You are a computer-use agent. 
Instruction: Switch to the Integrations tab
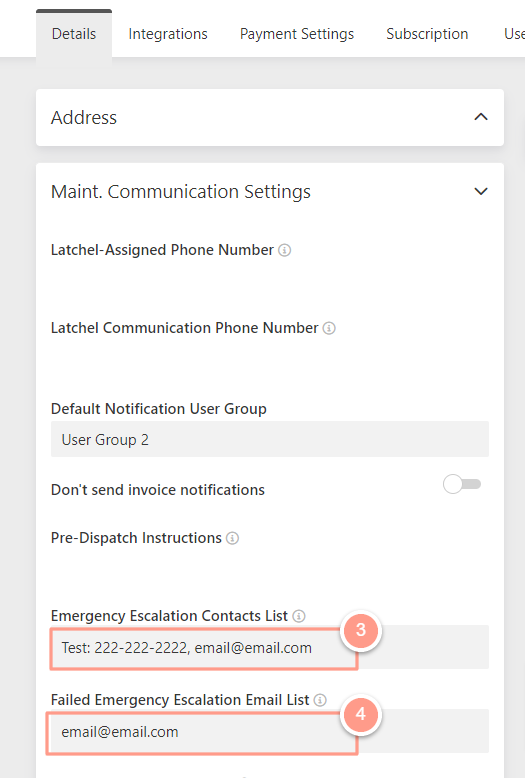pyautogui.click(x=168, y=34)
